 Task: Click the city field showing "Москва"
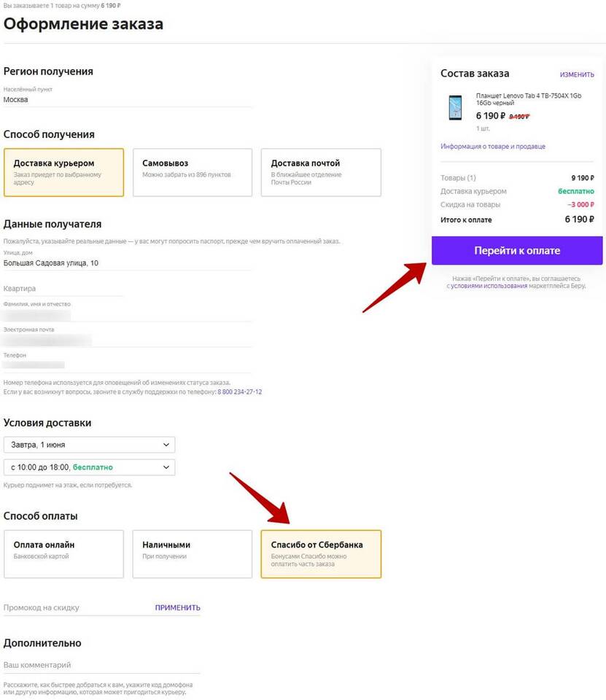[128, 100]
